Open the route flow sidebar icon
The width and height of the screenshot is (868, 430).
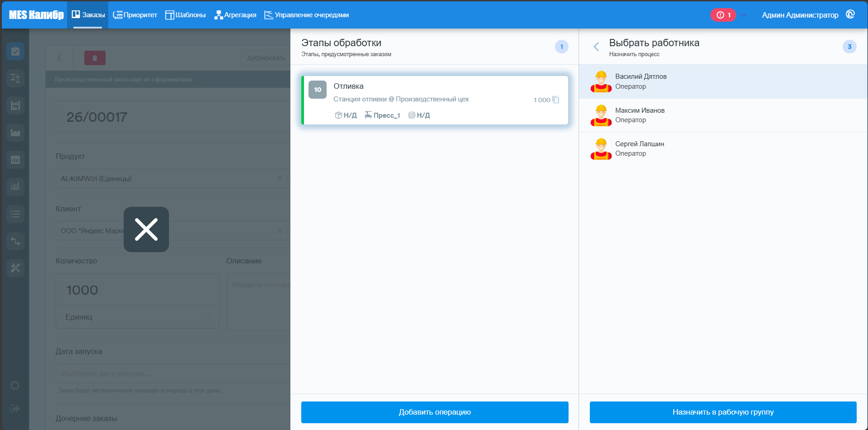pos(15,241)
